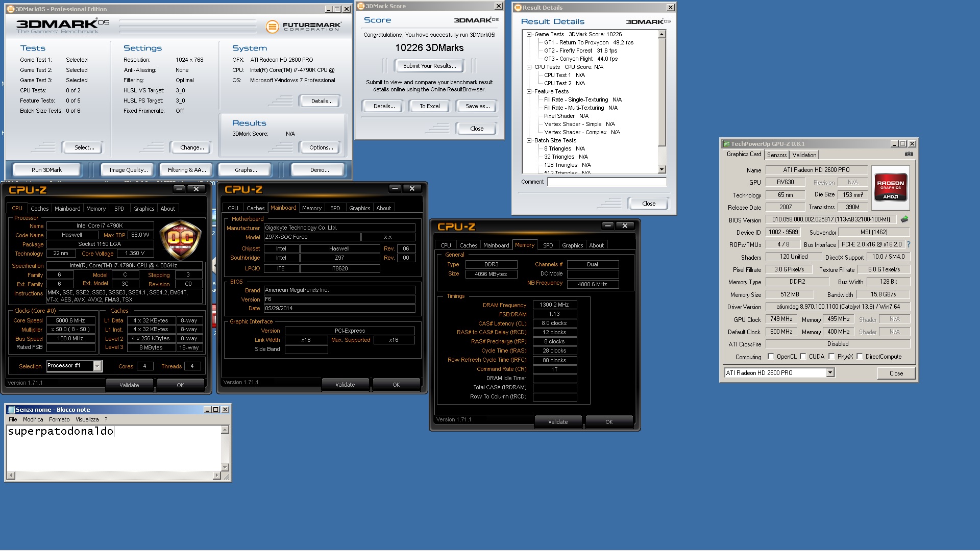This screenshot has height=551, width=980.
Task: Click the Result Details scrollbar down arrow
Action: point(662,169)
